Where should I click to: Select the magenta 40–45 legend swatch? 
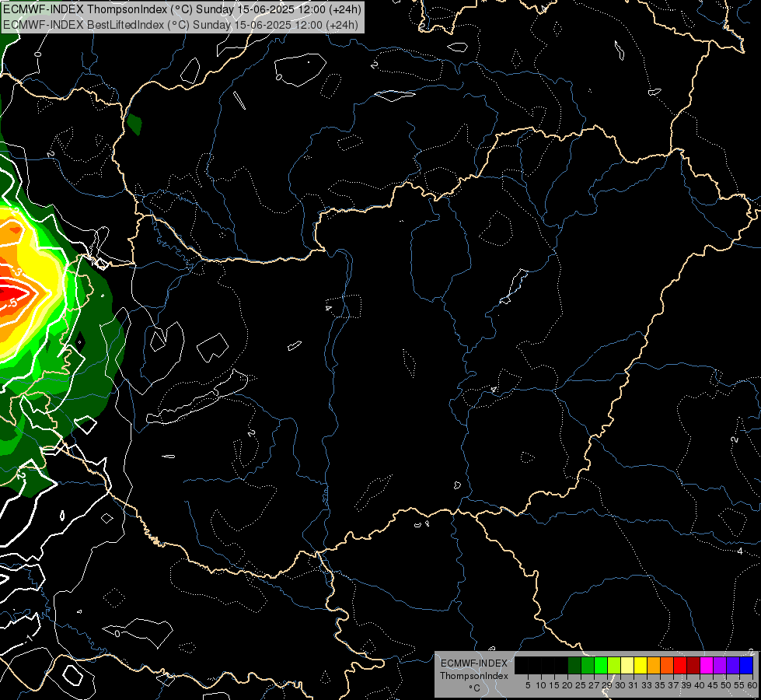tap(707, 665)
